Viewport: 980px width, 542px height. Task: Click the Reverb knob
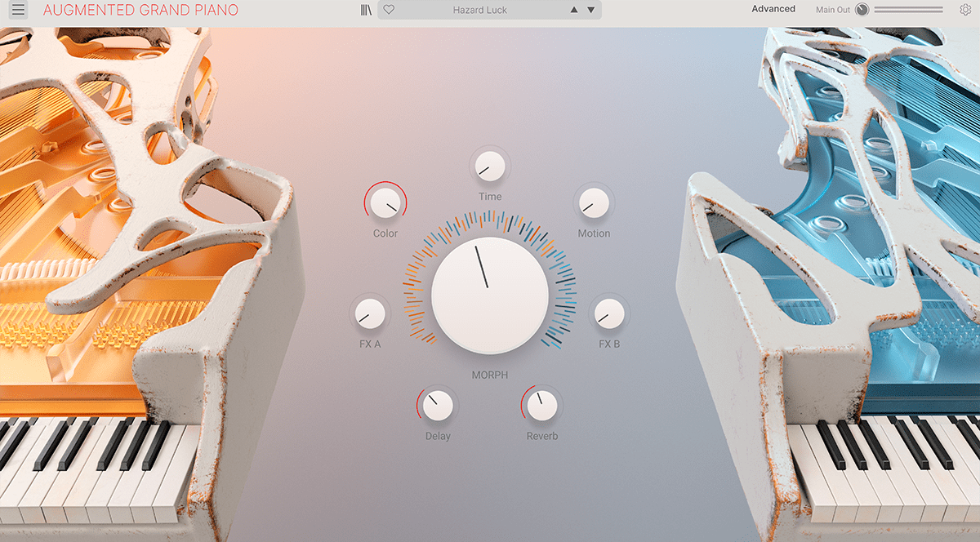point(541,405)
